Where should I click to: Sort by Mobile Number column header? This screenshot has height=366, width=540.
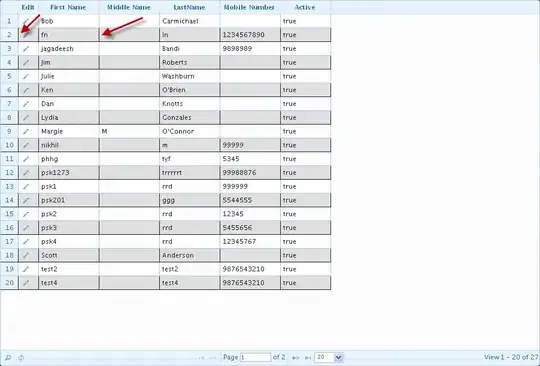tap(250, 7)
